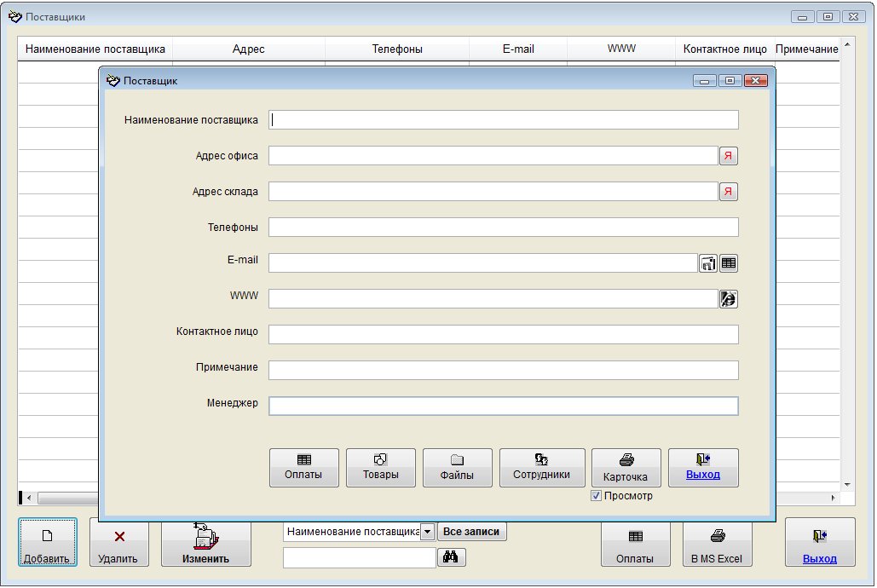Open the Файлы button

(457, 468)
